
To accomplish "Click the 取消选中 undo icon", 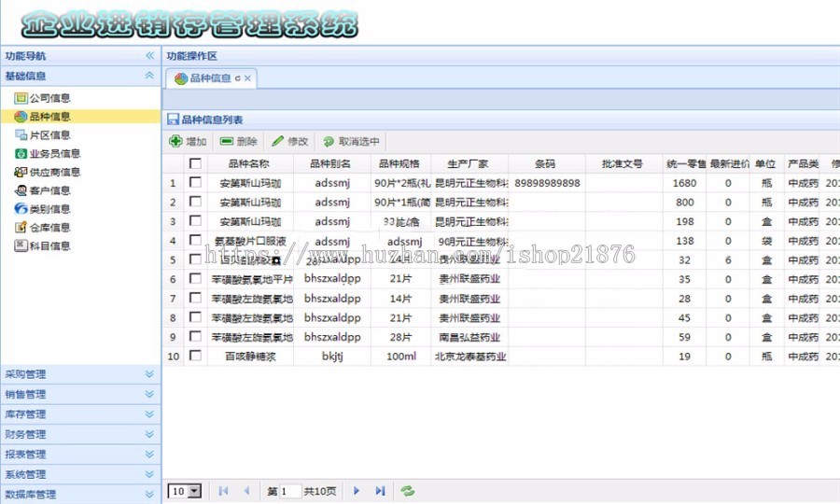I will pyautogui.click(x=329, y=141).
